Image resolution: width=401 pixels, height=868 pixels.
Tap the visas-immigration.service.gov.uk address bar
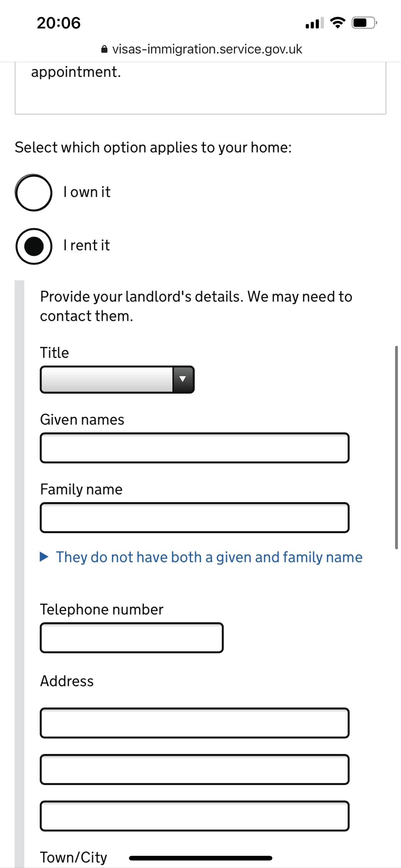coord(207,50)
